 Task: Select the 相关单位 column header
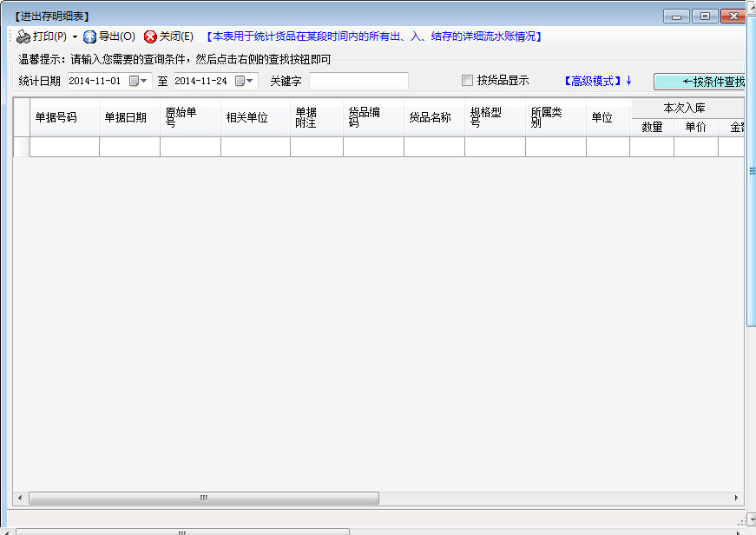tap(255, 117)
